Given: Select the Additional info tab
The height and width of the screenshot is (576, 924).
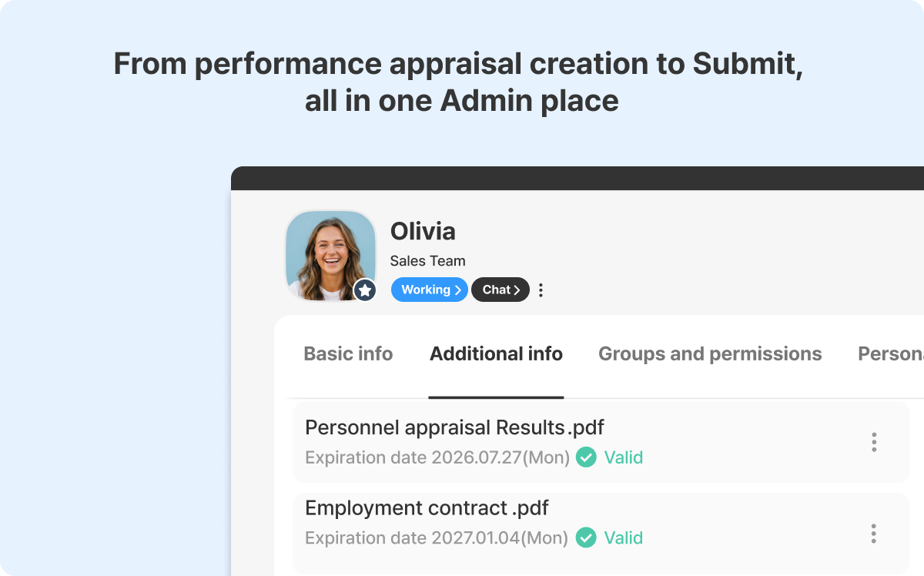Looking at the screenshot, I should coord(496,354).
